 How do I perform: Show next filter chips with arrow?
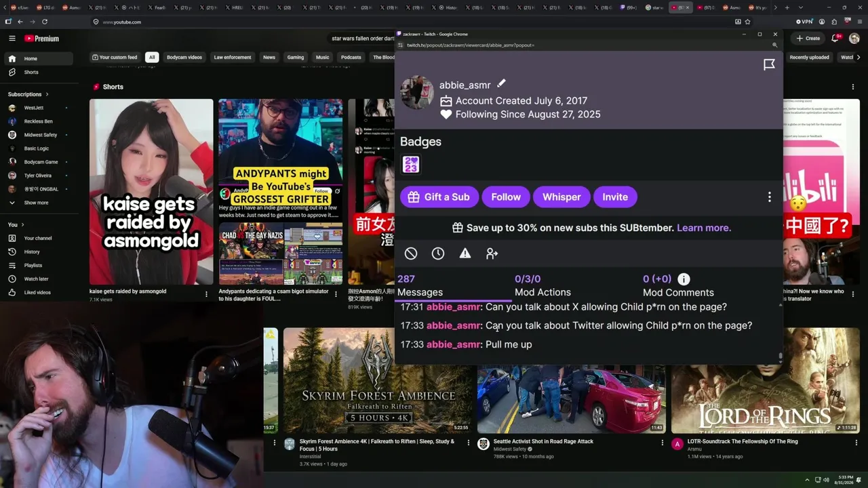[x=859, y=58]
